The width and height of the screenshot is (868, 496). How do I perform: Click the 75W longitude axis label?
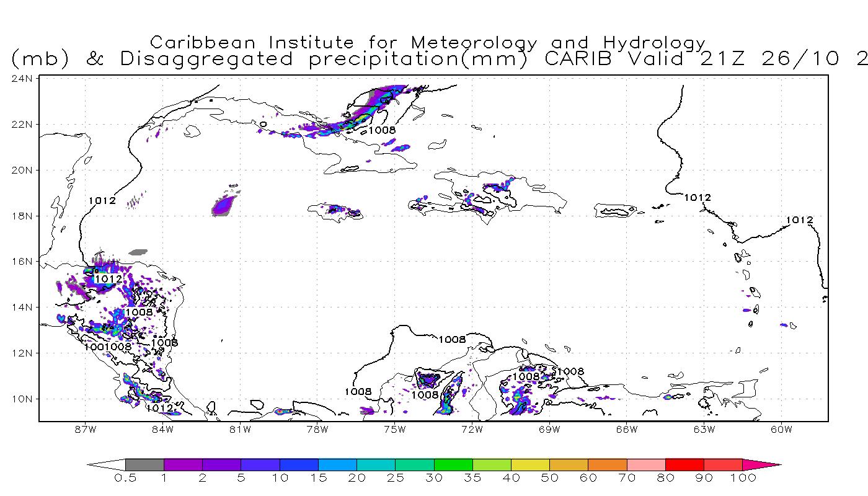[x=394, y=429]
